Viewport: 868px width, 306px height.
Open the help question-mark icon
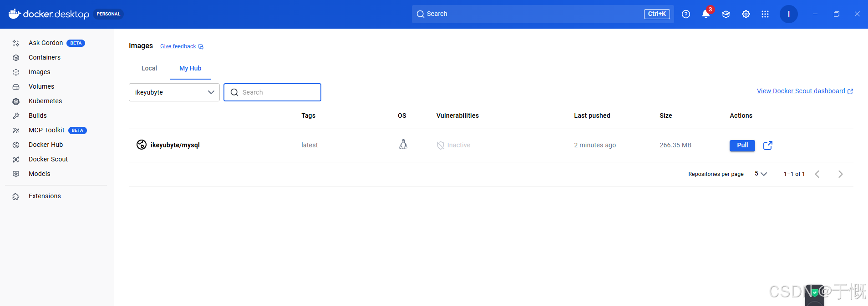point(686,14)
